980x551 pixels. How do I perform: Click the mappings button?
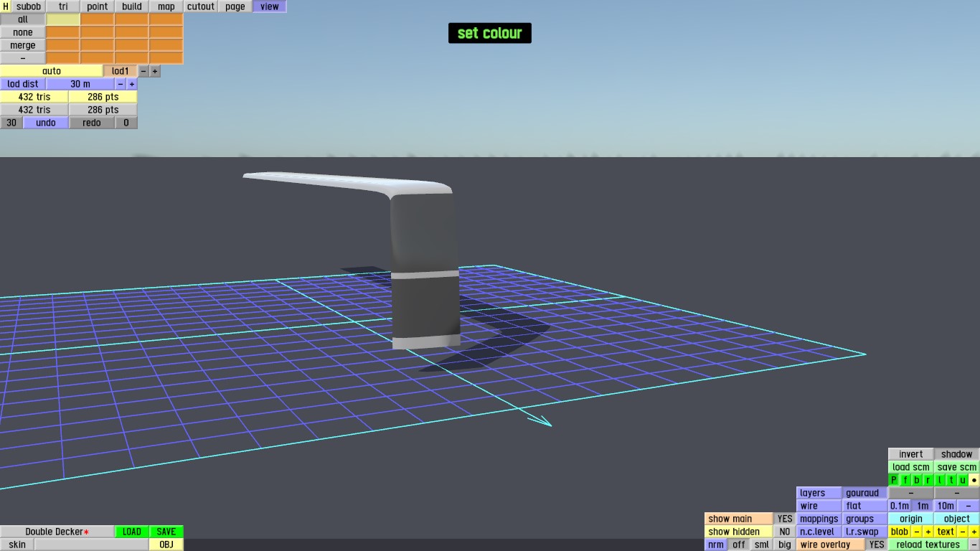[819, 519]
